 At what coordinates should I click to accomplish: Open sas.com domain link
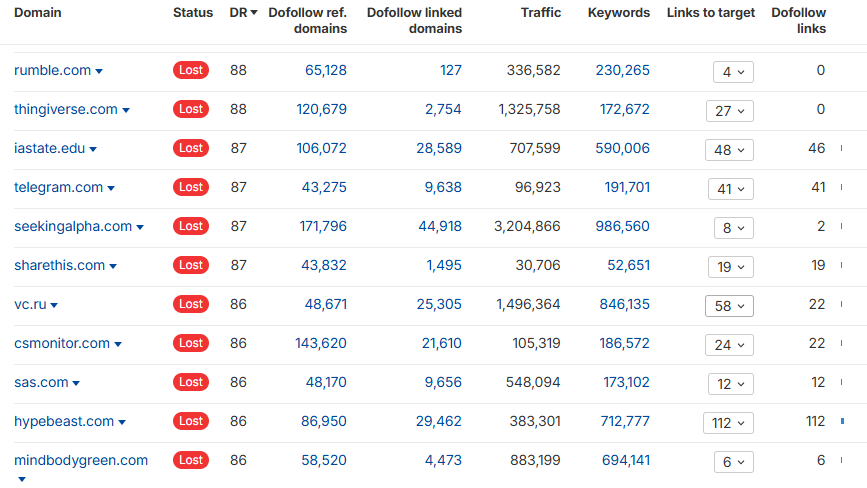(x=41, y=382)
